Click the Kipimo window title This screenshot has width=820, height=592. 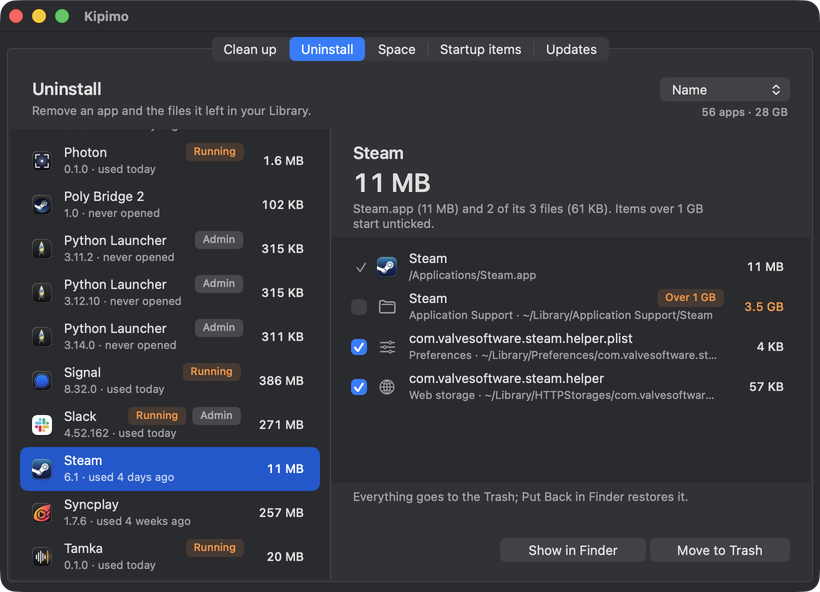106,17
